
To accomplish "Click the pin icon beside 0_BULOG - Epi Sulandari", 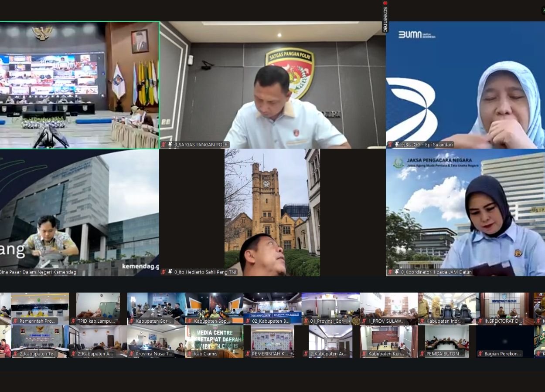I will click(397, 145).
